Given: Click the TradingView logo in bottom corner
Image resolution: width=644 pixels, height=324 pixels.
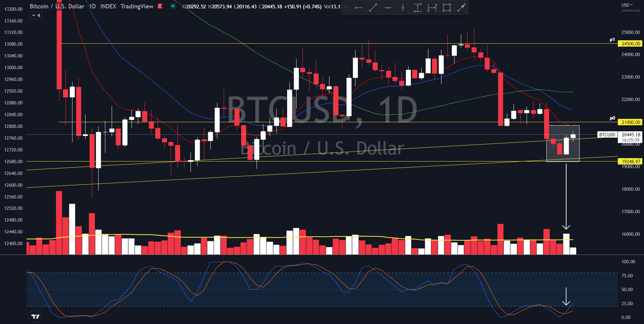Looking at the screenshot, I should [35, 316].
